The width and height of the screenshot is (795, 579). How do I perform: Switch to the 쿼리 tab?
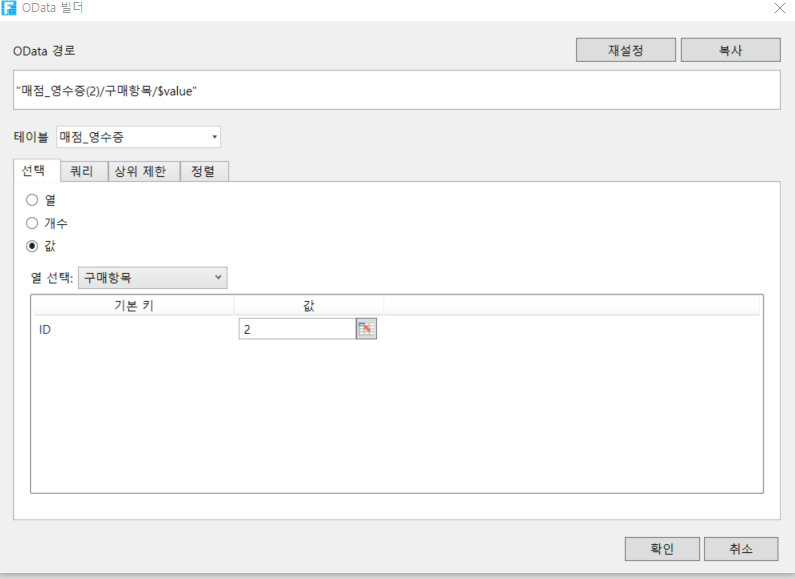[84, 171]
